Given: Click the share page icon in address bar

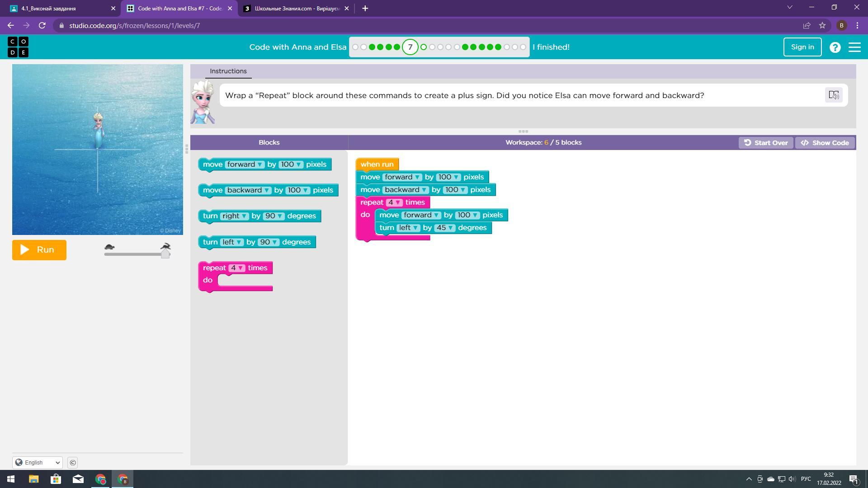Looking at the screenshot, I should coord(807,26).
